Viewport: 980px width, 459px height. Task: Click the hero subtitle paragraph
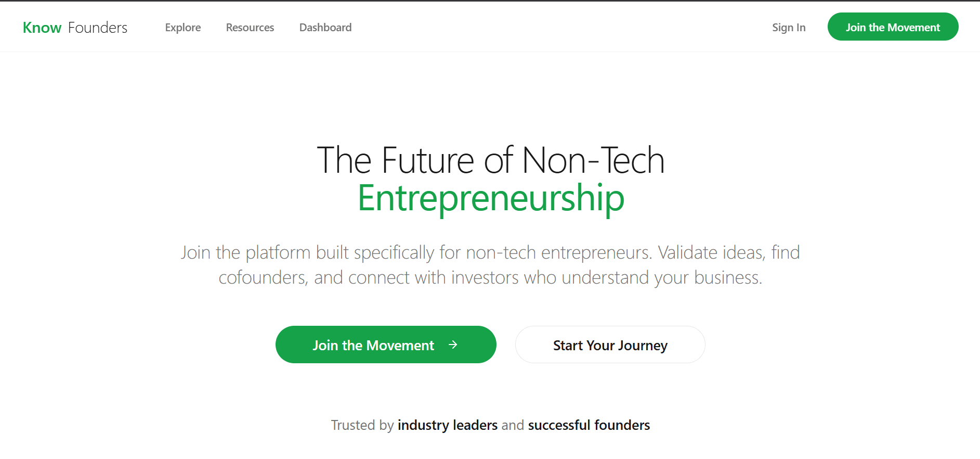(490, 264)
